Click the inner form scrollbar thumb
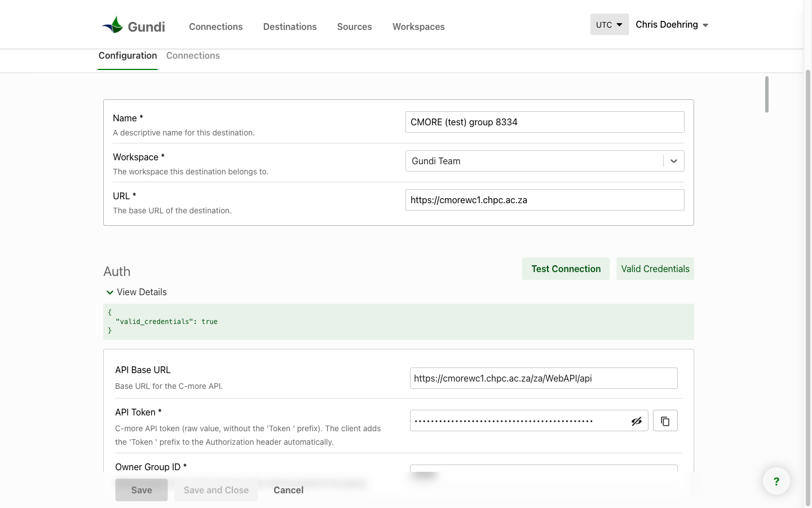The width and height of the screenshot is (812, 508). pyautogui.click(x=767, y=94)
